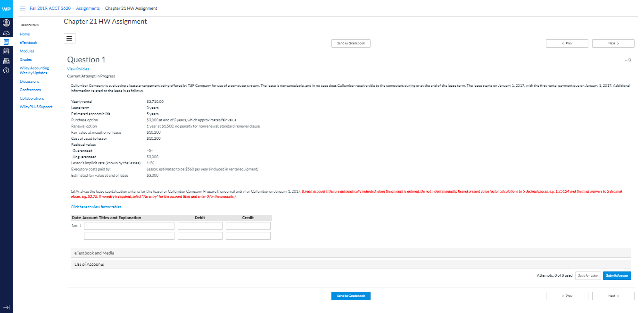
Task: Click the --/3 score indicator
Action: (x=627, y=60)
